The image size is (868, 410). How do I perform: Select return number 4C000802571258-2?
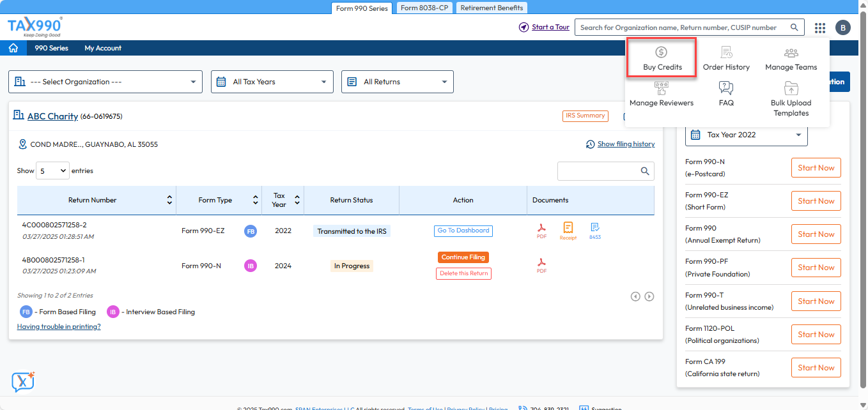coord(54,225)
